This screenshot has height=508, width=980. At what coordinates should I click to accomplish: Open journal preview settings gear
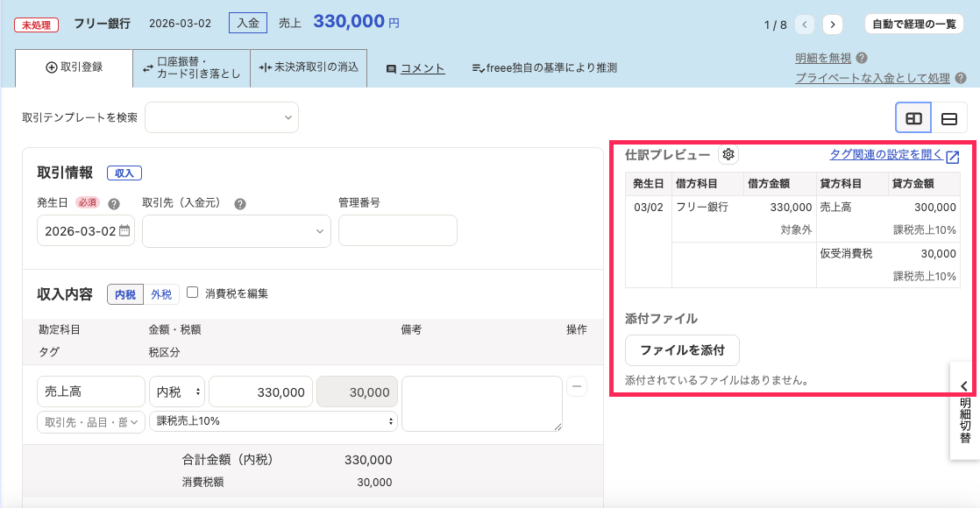pos(728,154)
